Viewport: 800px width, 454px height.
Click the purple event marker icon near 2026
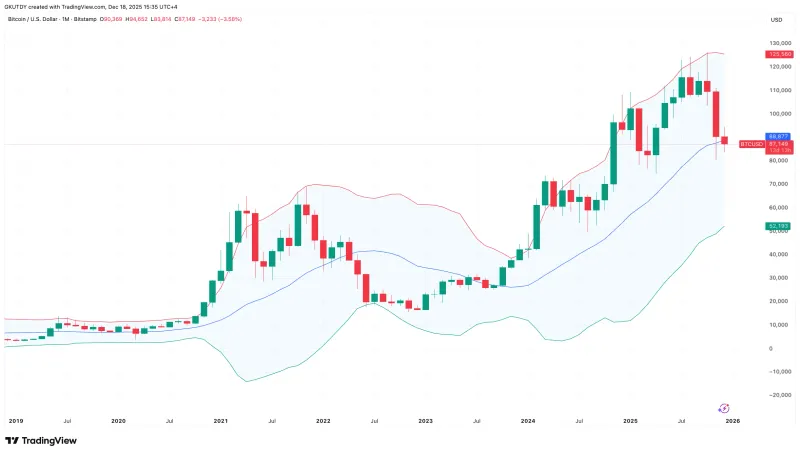pyautogui.click(x=724, y=408)
